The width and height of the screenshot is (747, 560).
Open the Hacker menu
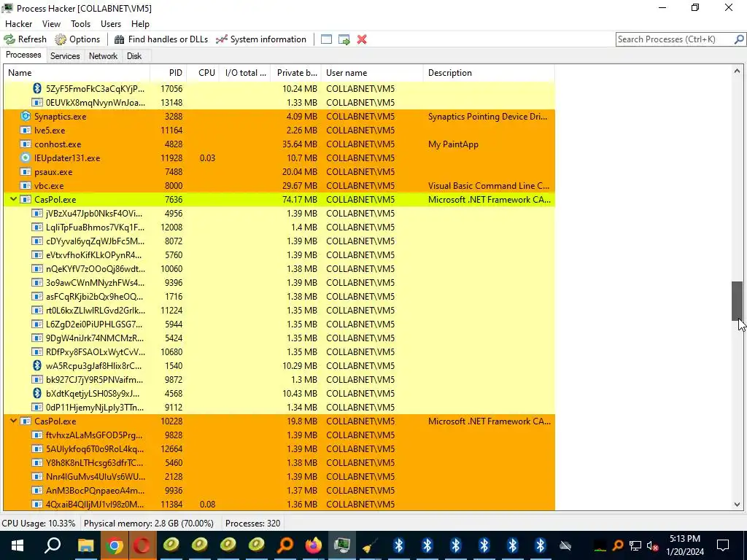click(x=18, y=24)
